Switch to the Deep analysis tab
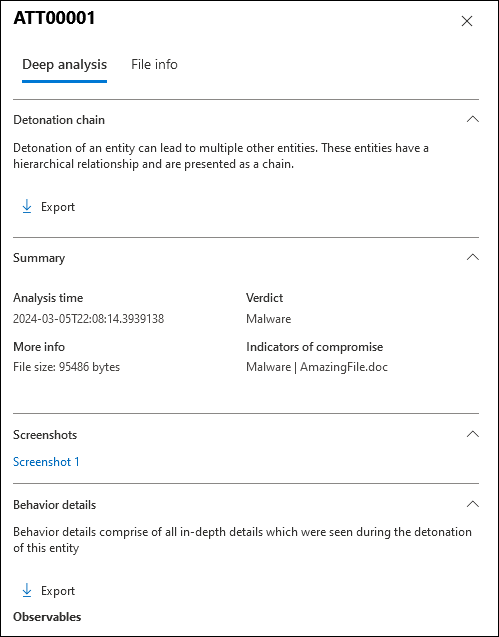 [x=65, y=65]
